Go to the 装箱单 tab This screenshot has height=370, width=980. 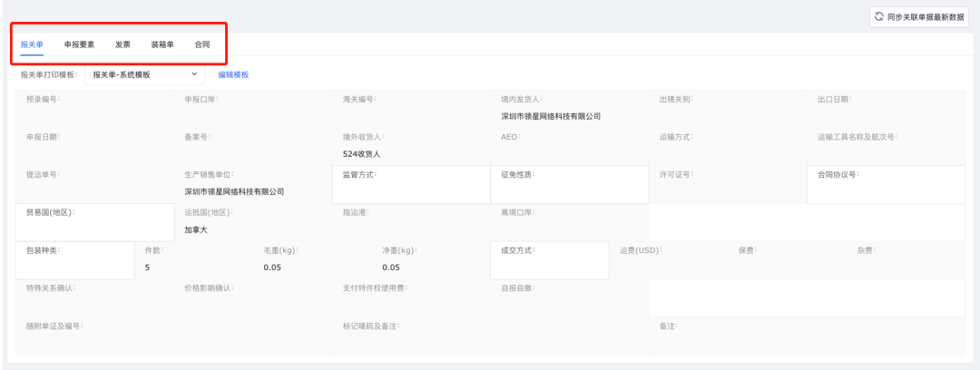pyautogui.click(x=162, y=44)
